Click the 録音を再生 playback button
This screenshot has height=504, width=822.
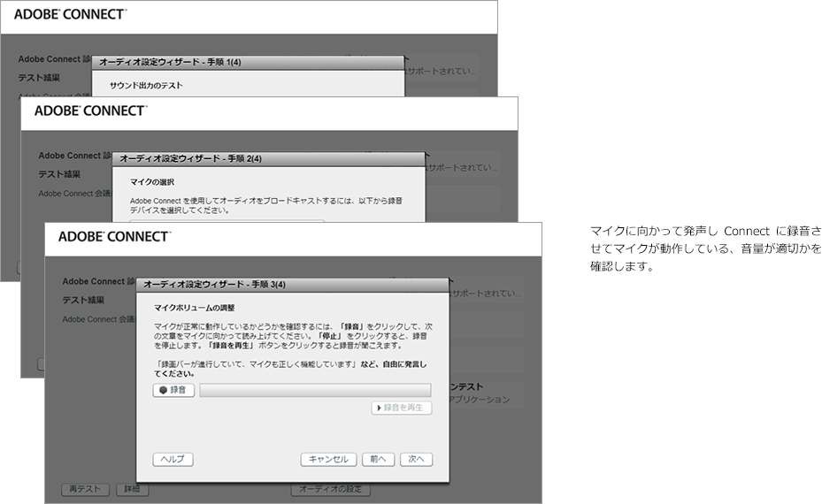[x=402, y=408]
